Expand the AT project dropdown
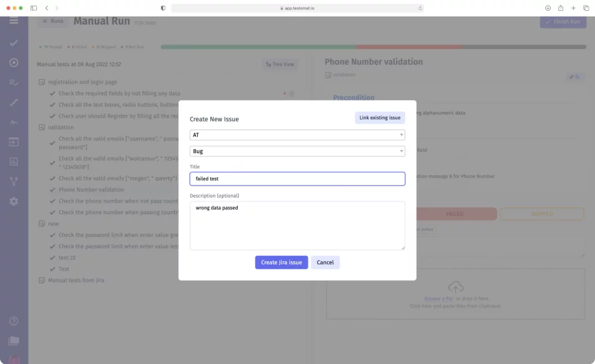The height and width of the screenshot is (364, 595). (x=297, y=135)
